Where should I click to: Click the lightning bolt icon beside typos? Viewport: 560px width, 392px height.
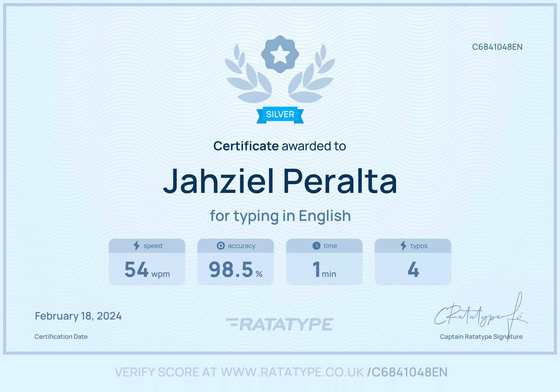403,245
